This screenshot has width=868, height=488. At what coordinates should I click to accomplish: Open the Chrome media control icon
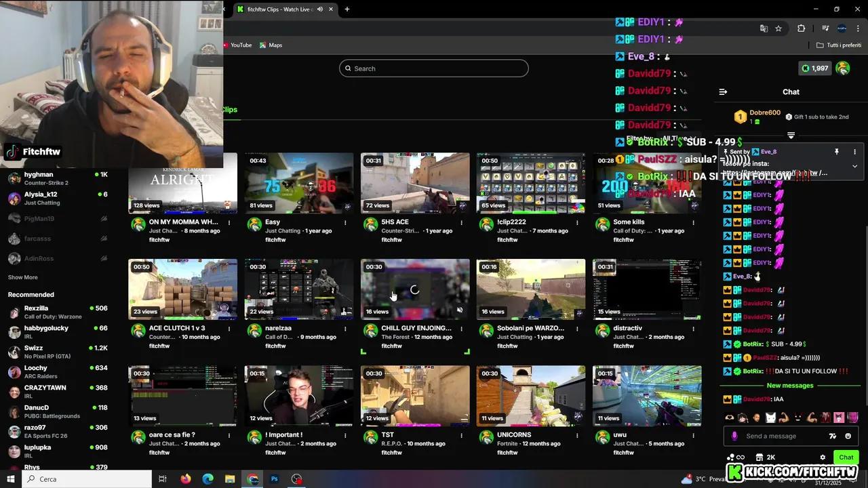pyautogui.click(x=825, y=28)
